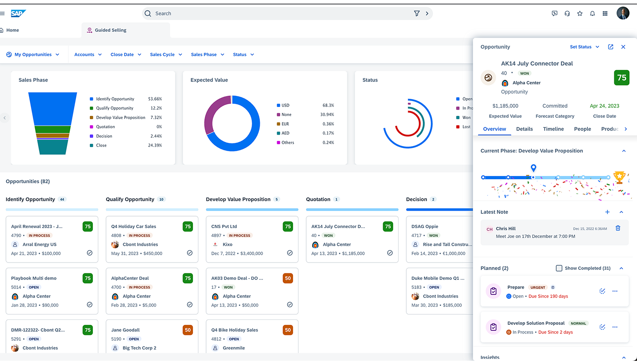Screen dimensions: 637x364
Task: Click the search filter funnel icon
Action: (x=416, y=14)
